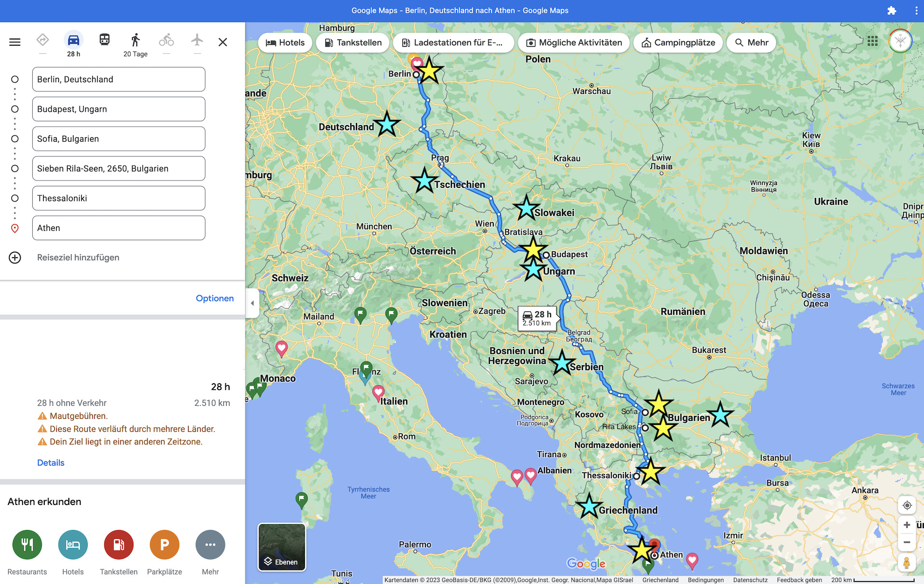Open route Optionen
This screenshot has height=584, width=924.
click(x=215, y=298)
